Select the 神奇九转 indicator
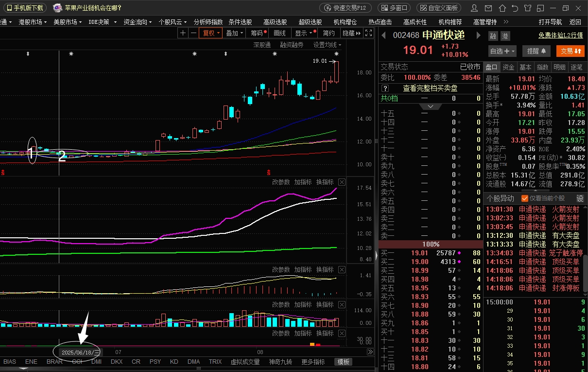Image resolution: width=588 pixels, height=372 pixels. click(281, 362)
